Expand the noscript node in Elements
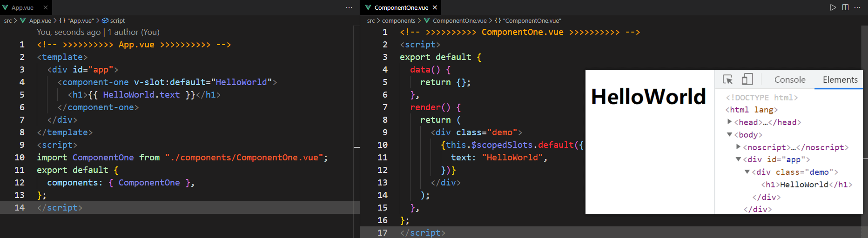Screen dimensions: 868x238 point(739,147)
